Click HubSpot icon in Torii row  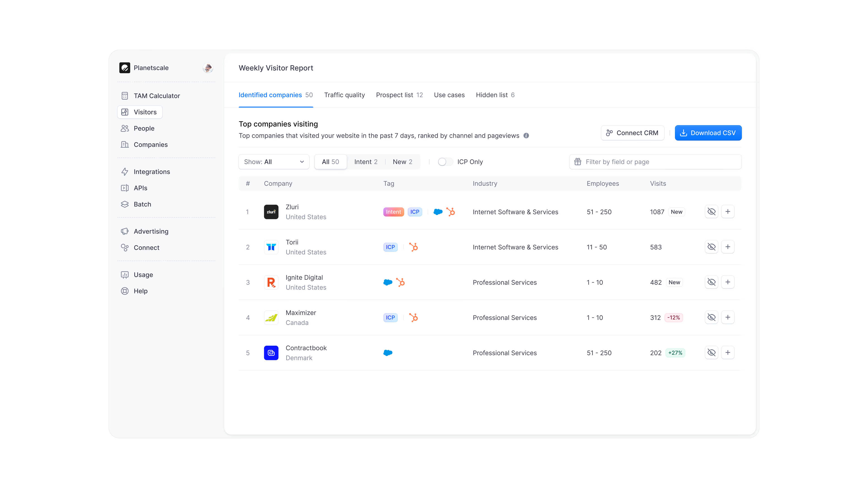point(413,247)
